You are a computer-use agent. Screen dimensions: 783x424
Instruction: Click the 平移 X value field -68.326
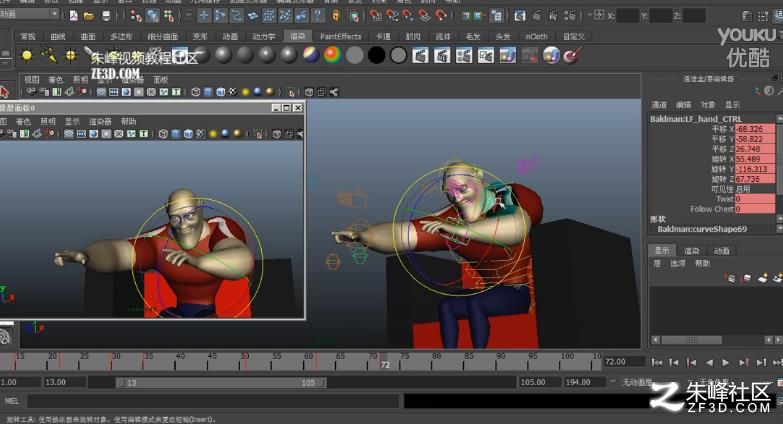755,129
